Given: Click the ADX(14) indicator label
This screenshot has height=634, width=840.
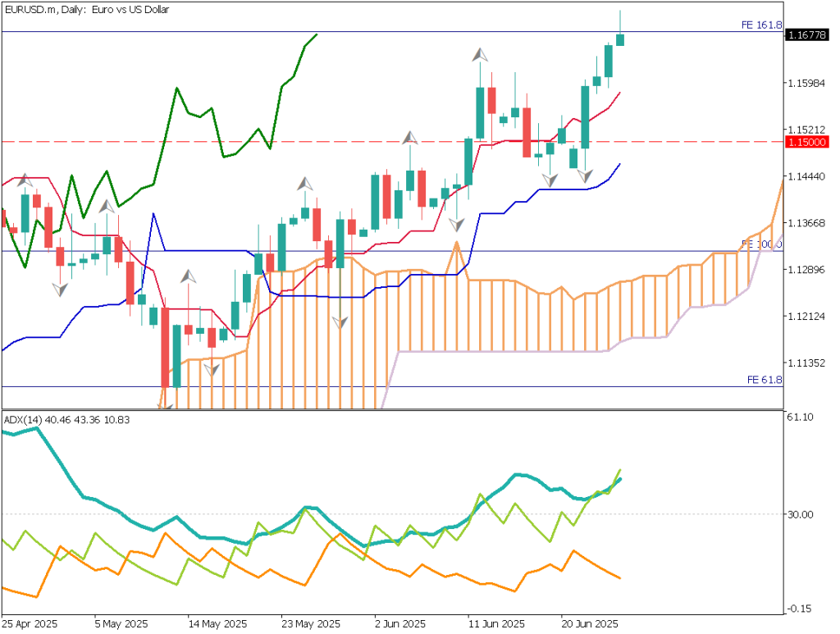Looking at the screenshot, I should click(x=67, y=420).
